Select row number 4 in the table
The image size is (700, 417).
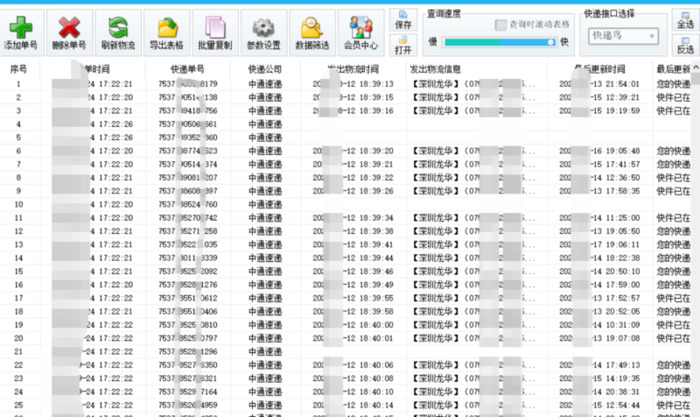(18, 124)
